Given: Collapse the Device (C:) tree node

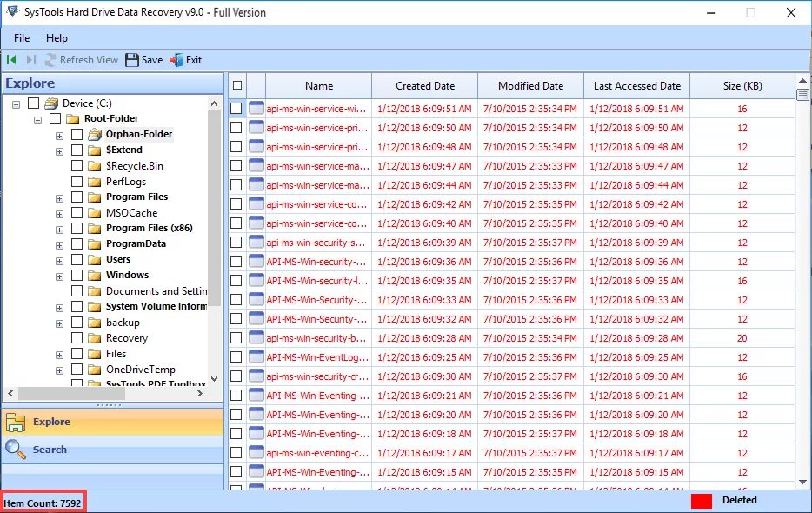Looking at the screenshot, I should (x=16, y=104).
